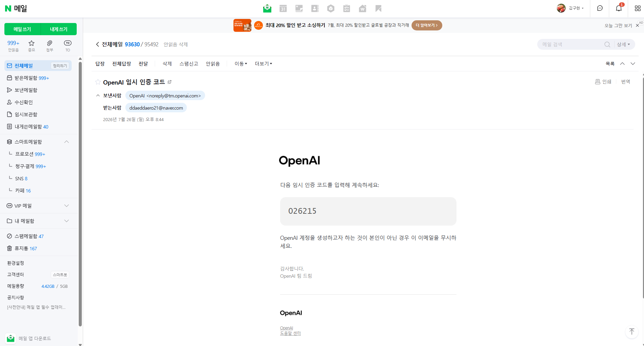
Task: Star the OpenAI 임시 인증 코드 mail
Action: (98, 82)
